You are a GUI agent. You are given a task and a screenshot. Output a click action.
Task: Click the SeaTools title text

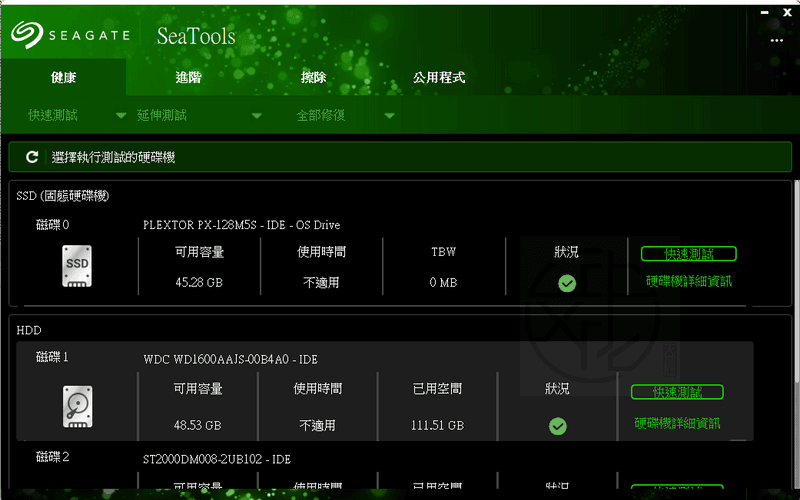point(196,36)
